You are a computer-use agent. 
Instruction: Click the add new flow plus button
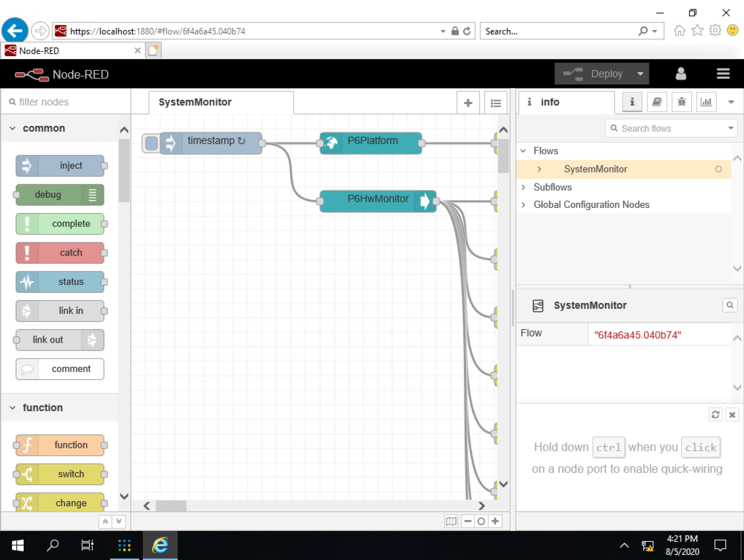[x=468, y=103]
